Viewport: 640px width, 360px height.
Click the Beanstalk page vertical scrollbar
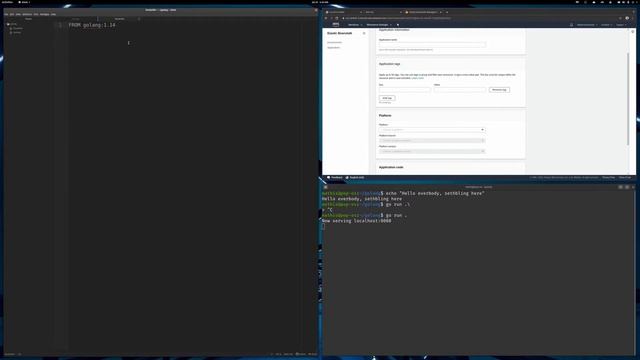pyautogui.click(x=628, y=99)
